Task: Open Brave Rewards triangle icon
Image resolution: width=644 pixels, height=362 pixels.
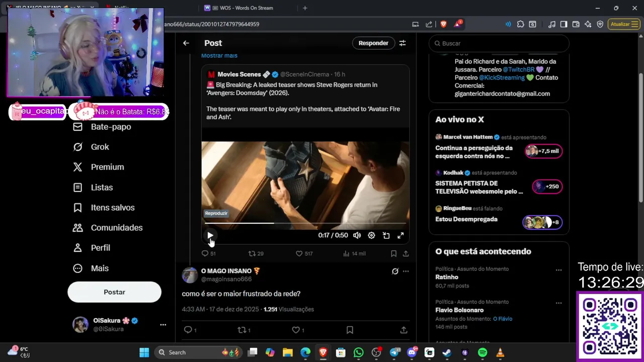Action: pos(458,24)
